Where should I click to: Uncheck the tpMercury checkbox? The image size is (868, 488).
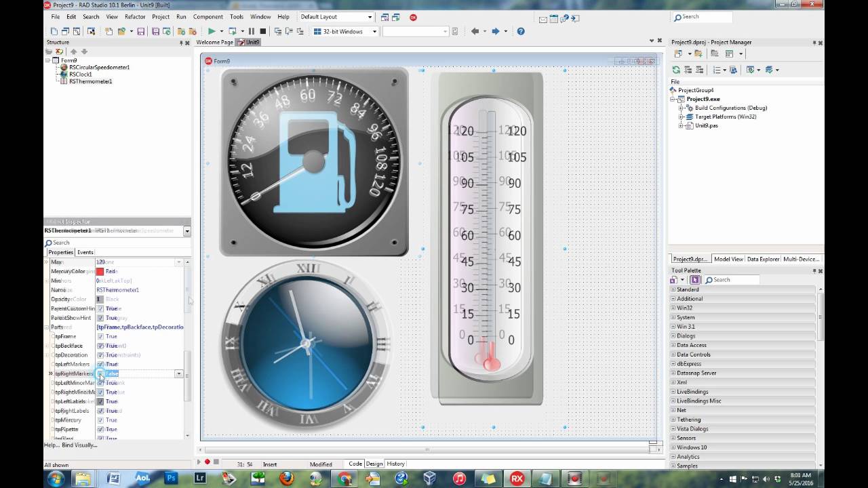[100, 420]
